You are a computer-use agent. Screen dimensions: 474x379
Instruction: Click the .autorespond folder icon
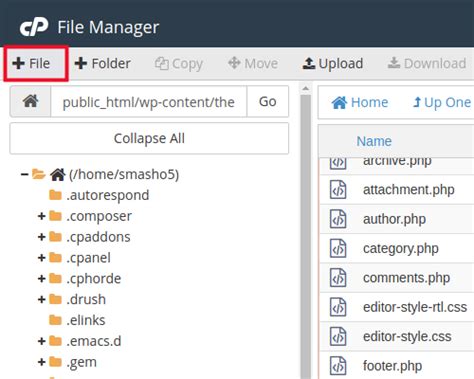click(x=55, y=195)
